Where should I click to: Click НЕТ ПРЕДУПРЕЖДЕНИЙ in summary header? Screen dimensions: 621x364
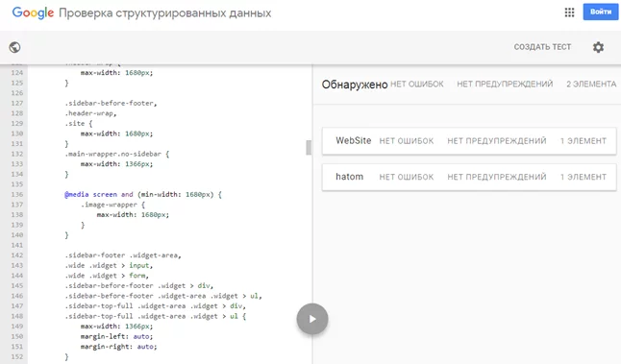[505, 84]
